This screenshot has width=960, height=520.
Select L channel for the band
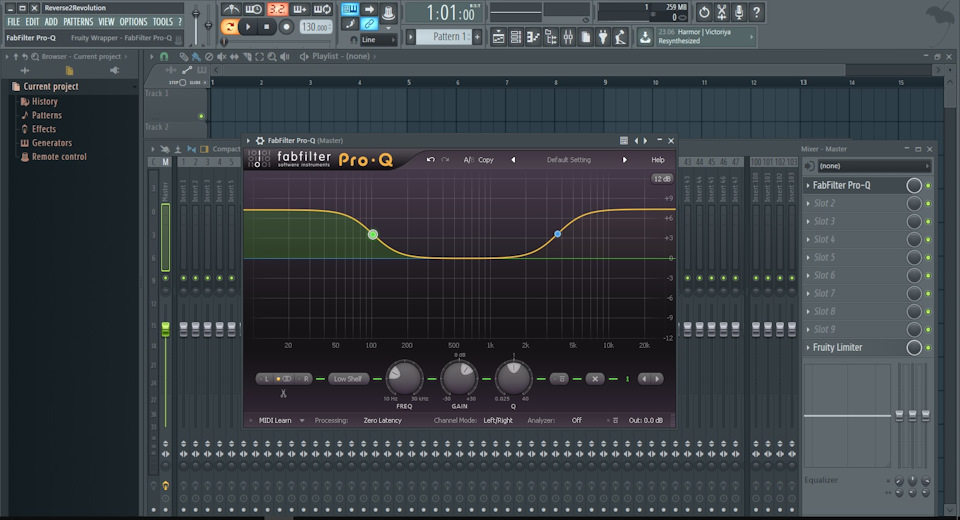266,379
